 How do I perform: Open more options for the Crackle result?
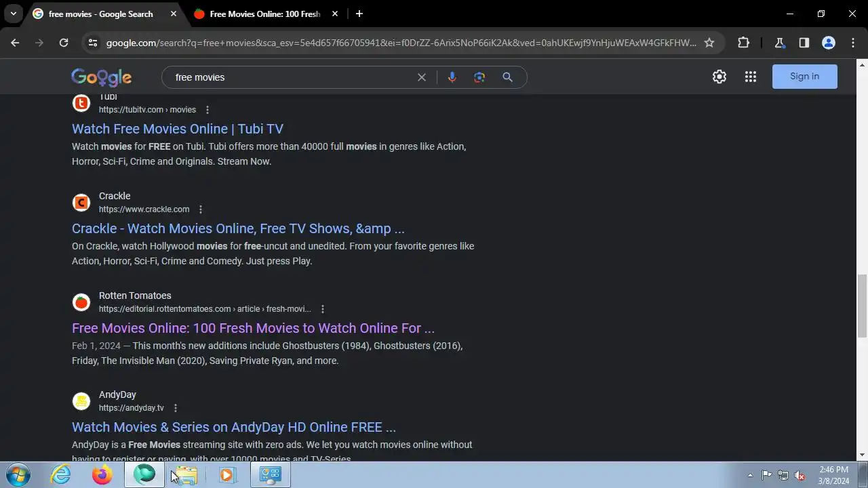point(200,209)
